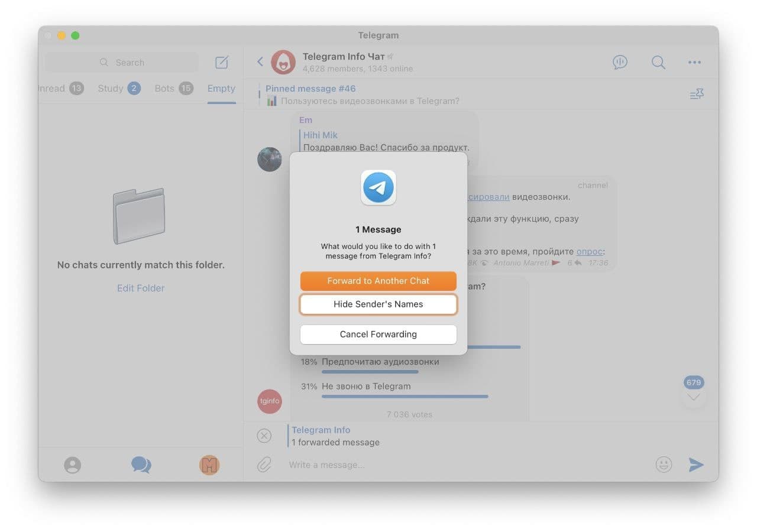The width and height of the screenshot is (757, 532).
Task: Click the Telegram Info Чат title
Action: (x=344, y=56)
